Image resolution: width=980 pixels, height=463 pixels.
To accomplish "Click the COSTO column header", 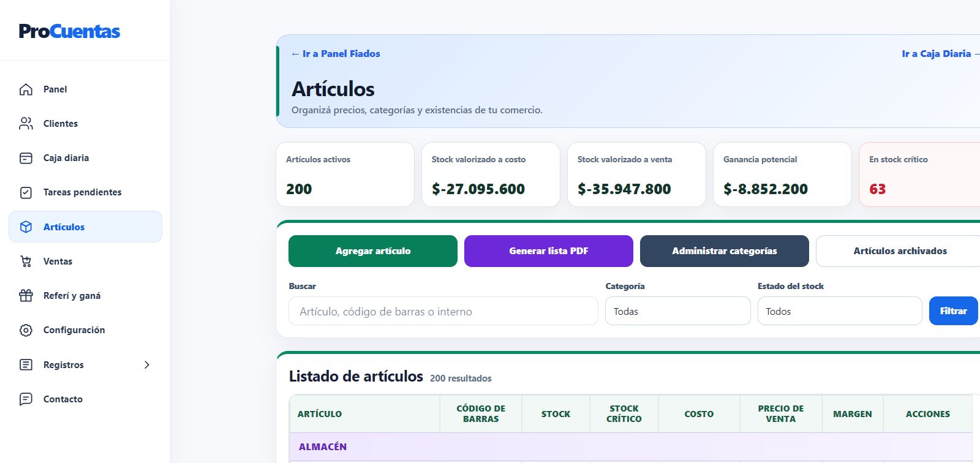I will tap(699, 414).
